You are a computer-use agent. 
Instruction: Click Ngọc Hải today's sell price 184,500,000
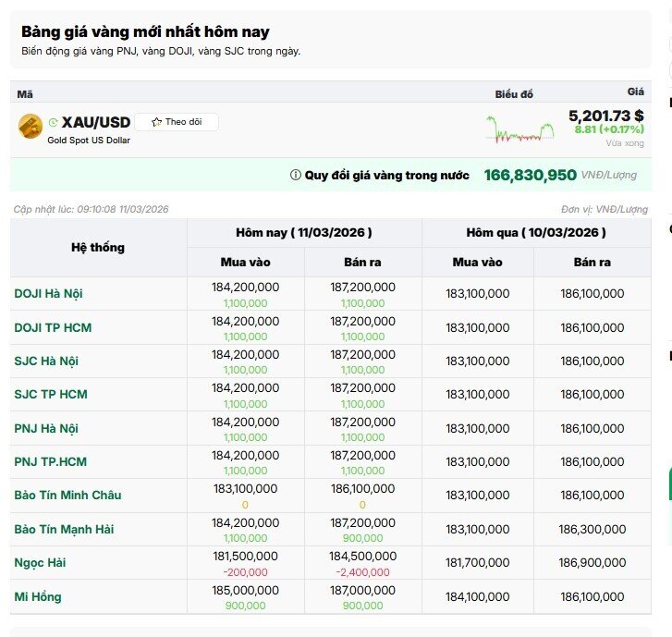tap(362, 557)
